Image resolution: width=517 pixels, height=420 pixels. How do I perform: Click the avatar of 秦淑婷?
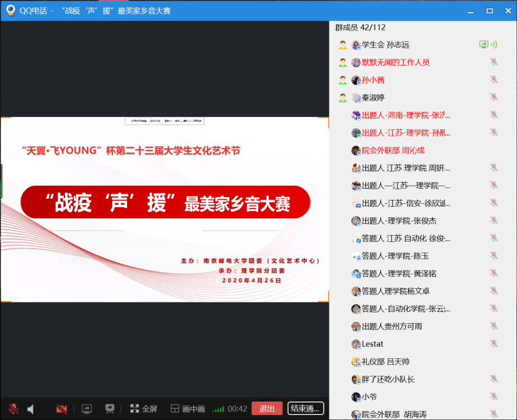pos(356,97)
